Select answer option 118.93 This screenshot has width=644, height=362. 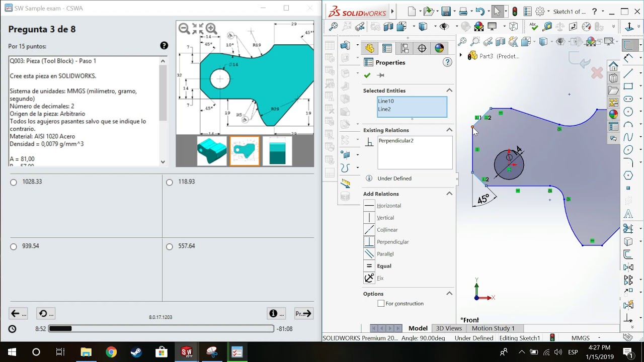170,182
